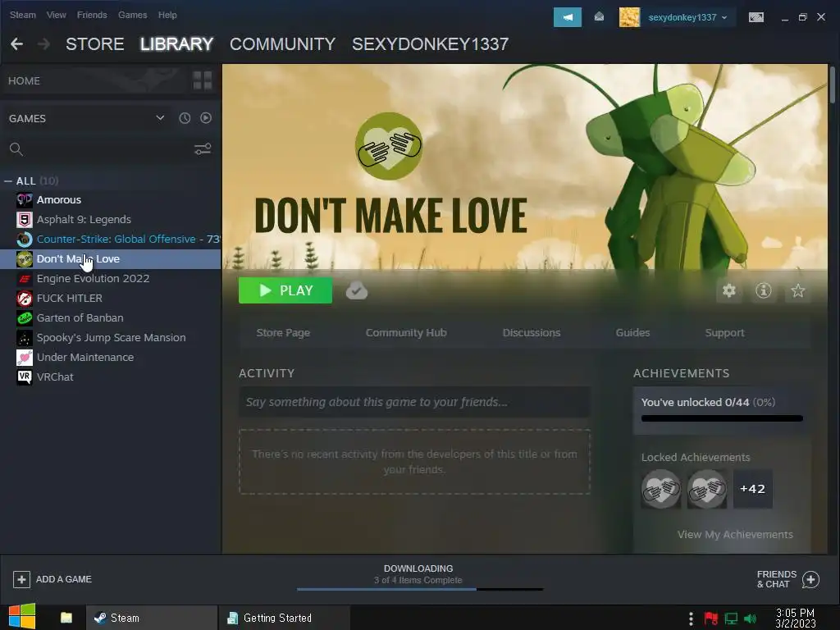The image size is (840, 630).
Task: Click the Under Maintenance game icon
Action: 24,358
